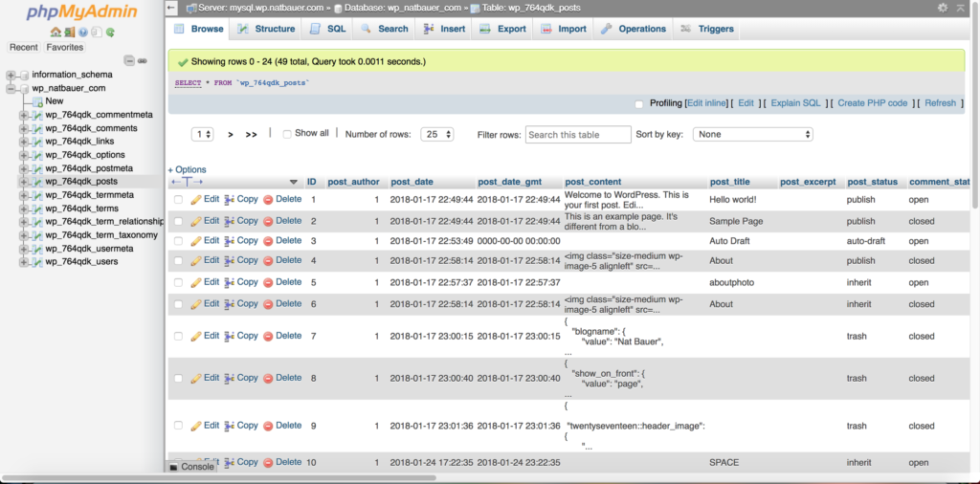
Task: Go to next page with > button
Action: (231, 134)
